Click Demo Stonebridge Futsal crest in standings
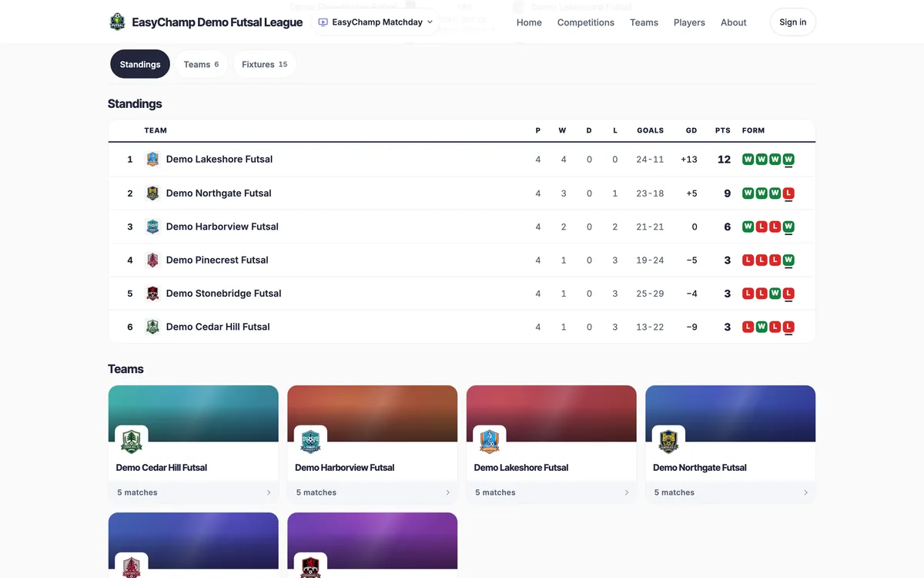Screen dimensions: 924x578 click(152, 294)
